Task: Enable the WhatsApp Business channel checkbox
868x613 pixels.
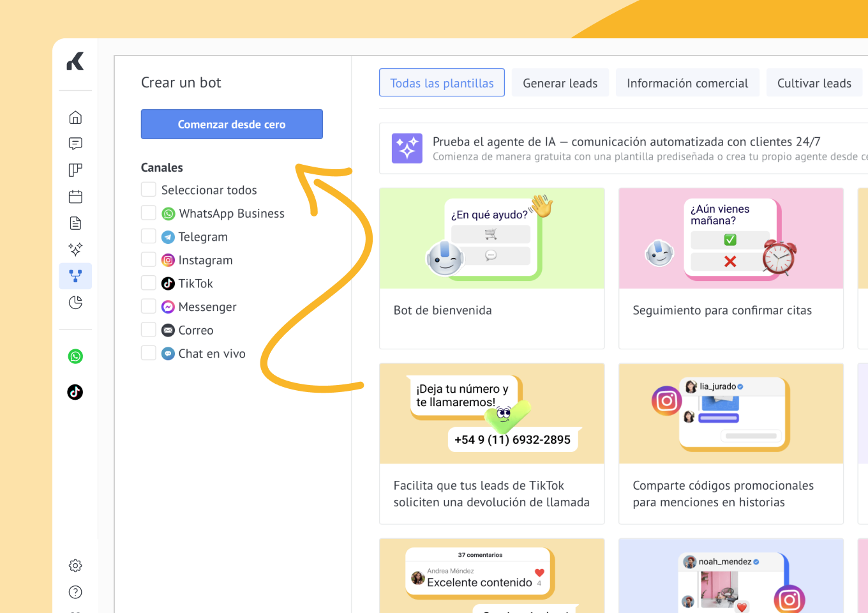Action: click(x=149, y=213)
